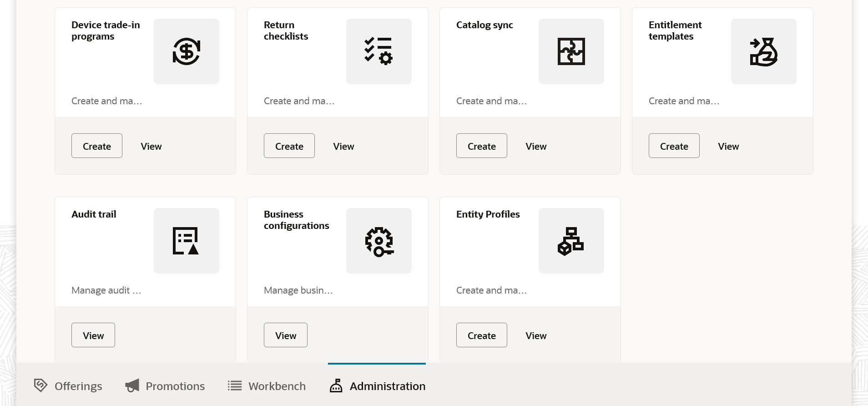Click the Return checklists icon
Viewport: 868px width, 406px height.
(378, 51)
